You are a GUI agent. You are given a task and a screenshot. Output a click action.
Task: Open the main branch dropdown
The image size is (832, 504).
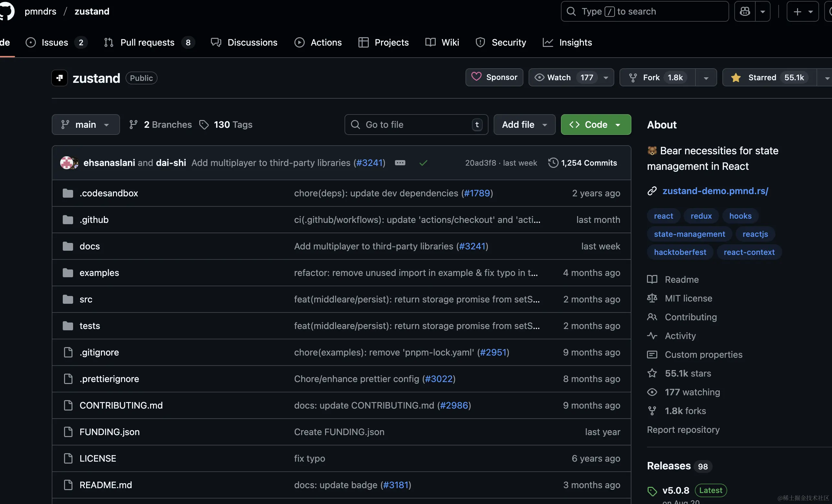click(x=85, y=125)
